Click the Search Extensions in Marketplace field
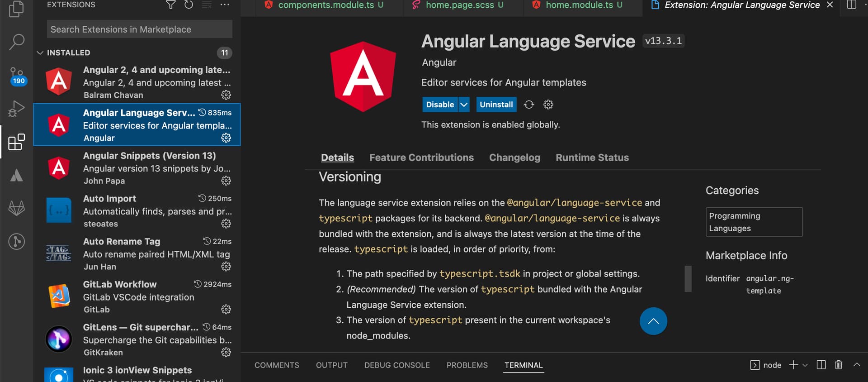Screen dimensions: 868x382 139,29
